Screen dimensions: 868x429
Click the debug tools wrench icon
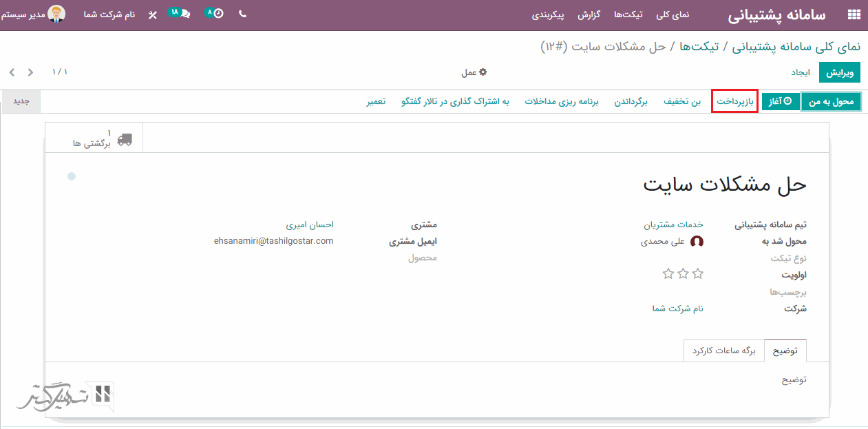(153, 14)
